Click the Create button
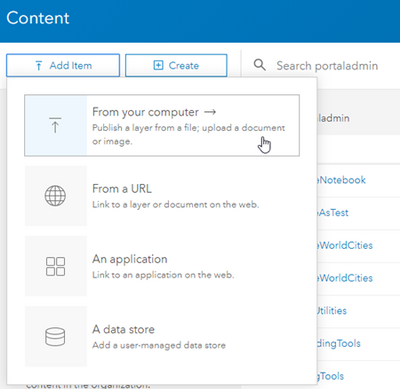400x389 pixels. 176,65
